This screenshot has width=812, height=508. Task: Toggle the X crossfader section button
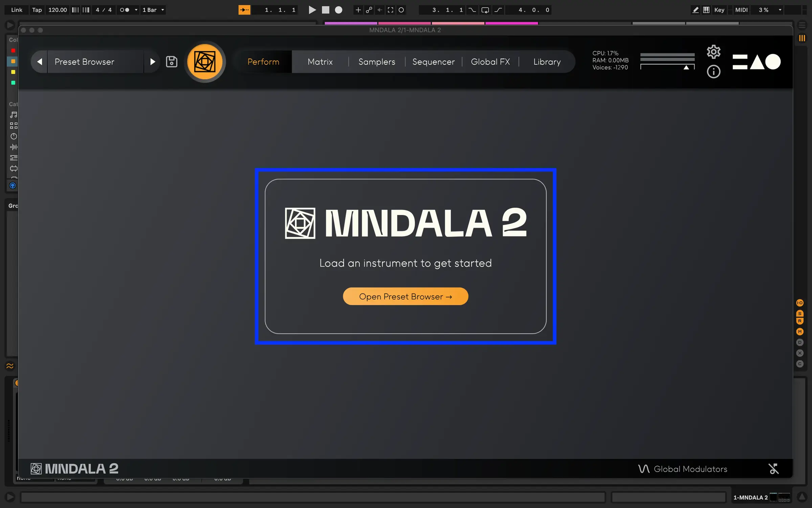[x=800, y=353]
